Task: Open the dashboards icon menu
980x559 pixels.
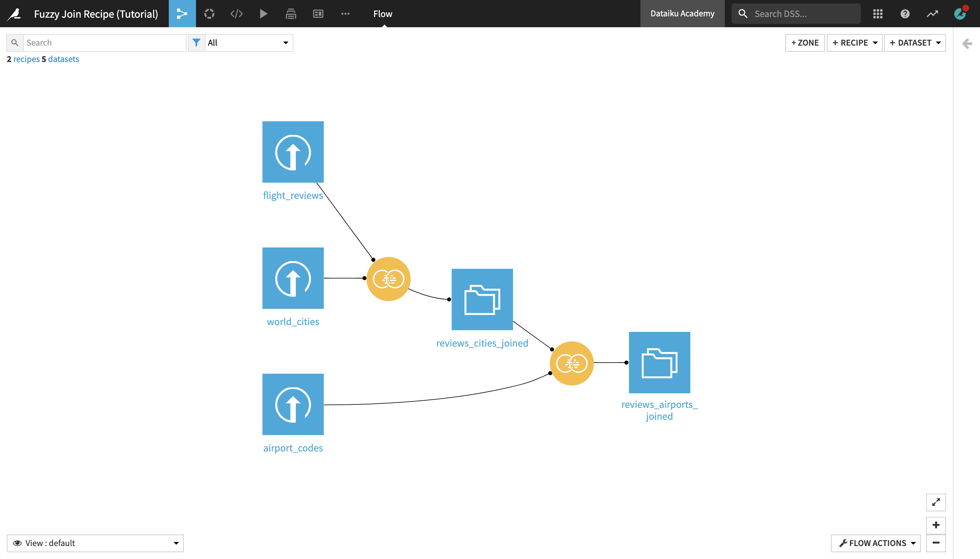Action: (318, 14)
